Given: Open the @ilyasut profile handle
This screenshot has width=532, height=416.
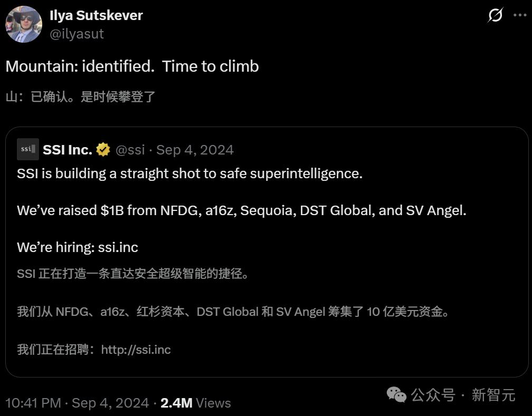Looking at the screenshot, I should click(x=77, y=34).
